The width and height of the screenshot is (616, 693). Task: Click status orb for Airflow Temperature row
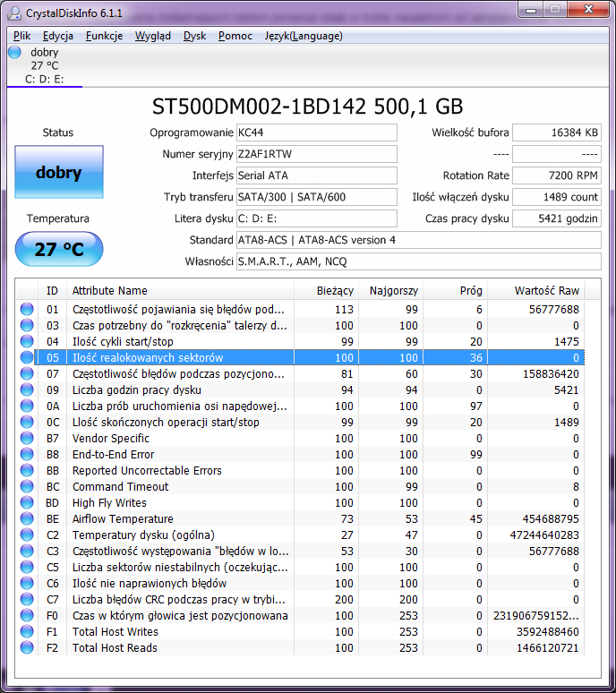click(27, 518)
